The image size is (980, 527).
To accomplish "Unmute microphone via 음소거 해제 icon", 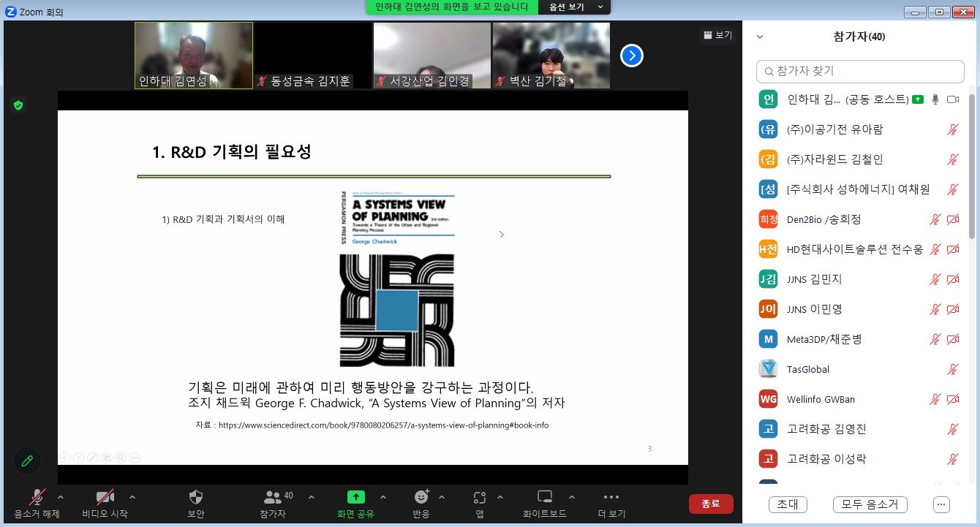I will 36,498.
